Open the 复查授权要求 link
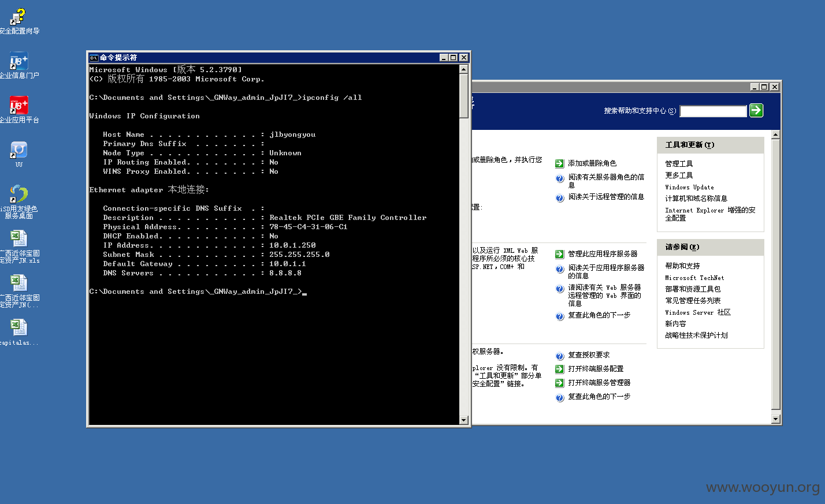 (x=589, y=355)
